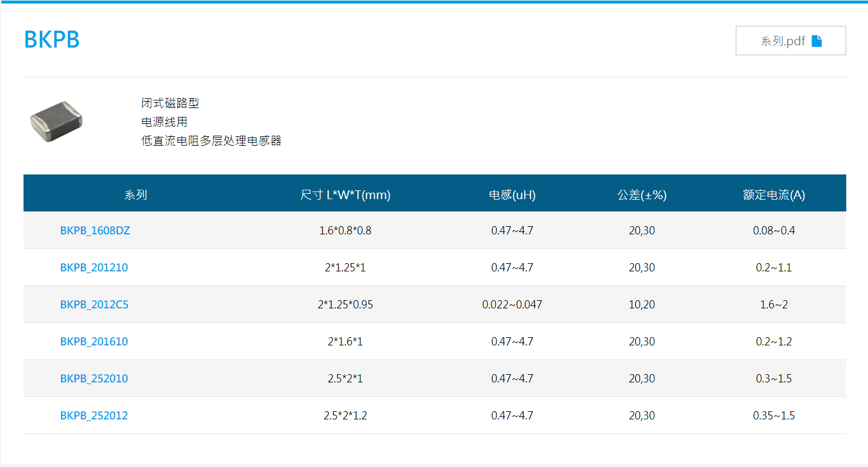This screenshot has width=868, height=467.
Task: Click the 低直流电阻多层处理电感器 description text
Action: click(x=212, y=141)
